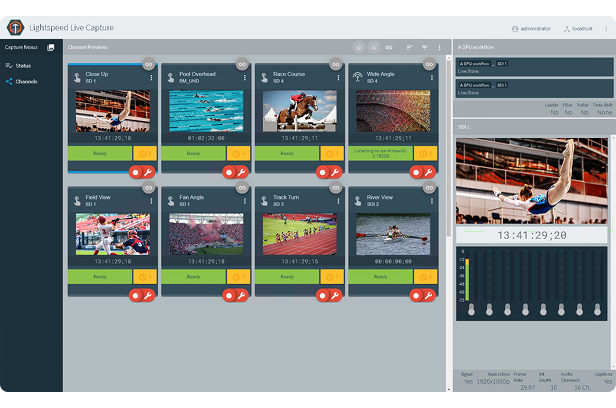The image size is (616, 408).
Task: Open the Channel Preview toolbar overflow menu
Action: [x=439, y=47]
